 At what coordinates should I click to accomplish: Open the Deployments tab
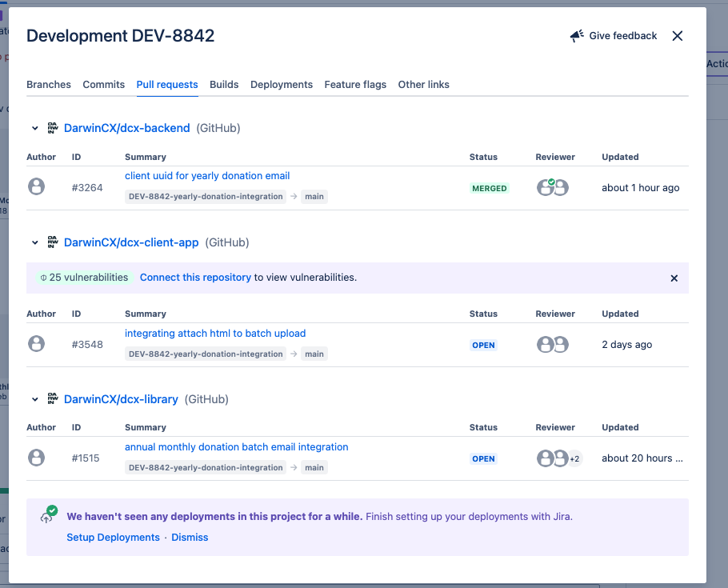[282, 85]
